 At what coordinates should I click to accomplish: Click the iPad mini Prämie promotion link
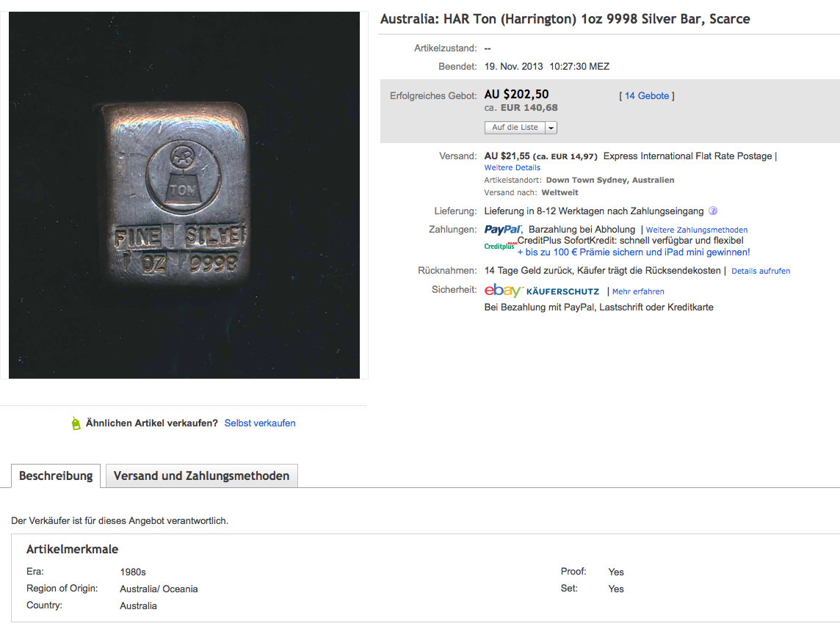tap(638, 252)
